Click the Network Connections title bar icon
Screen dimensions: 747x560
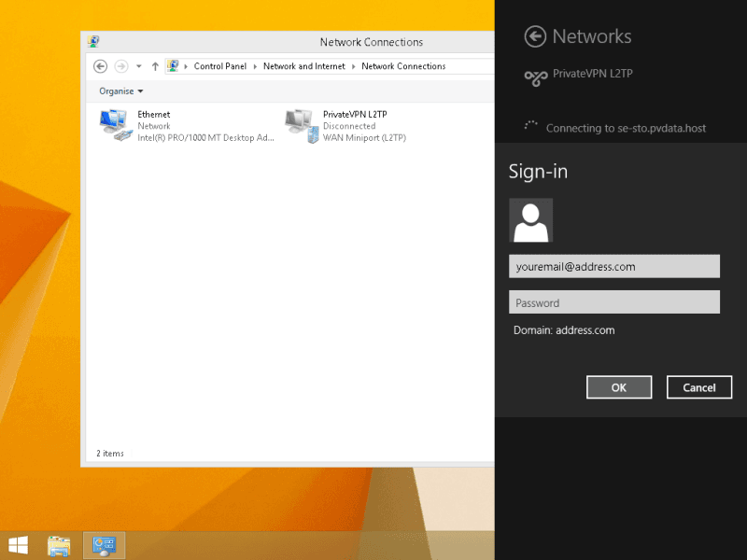pyautogui.click(x=93, y=42)
